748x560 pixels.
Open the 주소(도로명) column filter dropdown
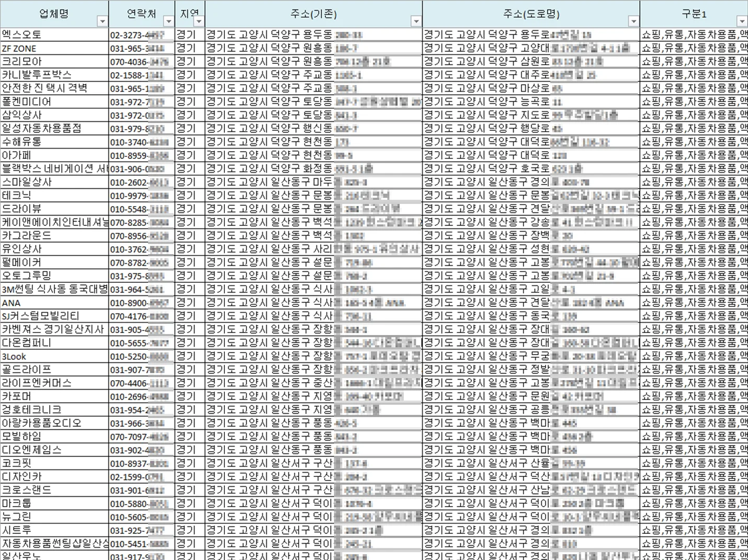pyautogui.click(x=633, y=21)
